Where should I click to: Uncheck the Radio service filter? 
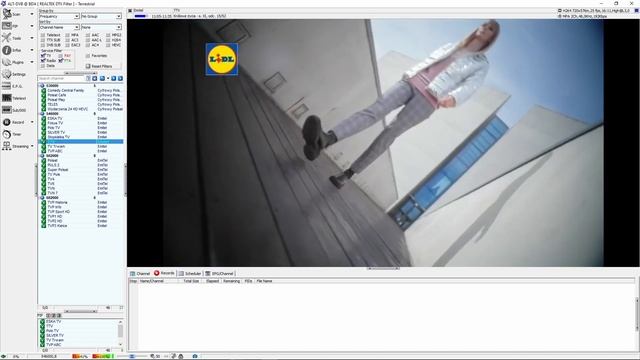[x=43, y=60]
